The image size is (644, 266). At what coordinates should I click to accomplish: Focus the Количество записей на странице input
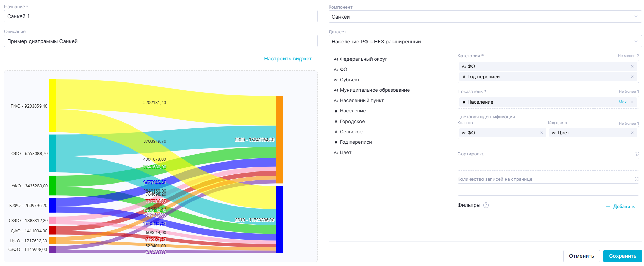click(x=548, y=189)
